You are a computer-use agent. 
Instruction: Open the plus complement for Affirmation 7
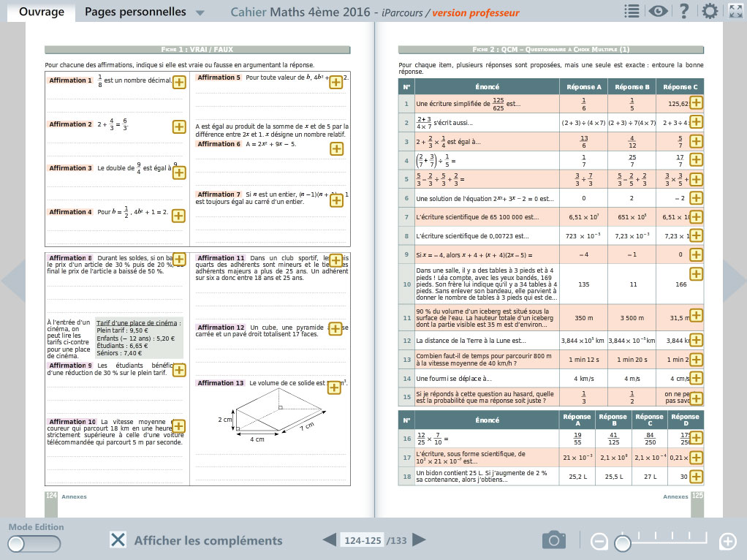(336, 200)
